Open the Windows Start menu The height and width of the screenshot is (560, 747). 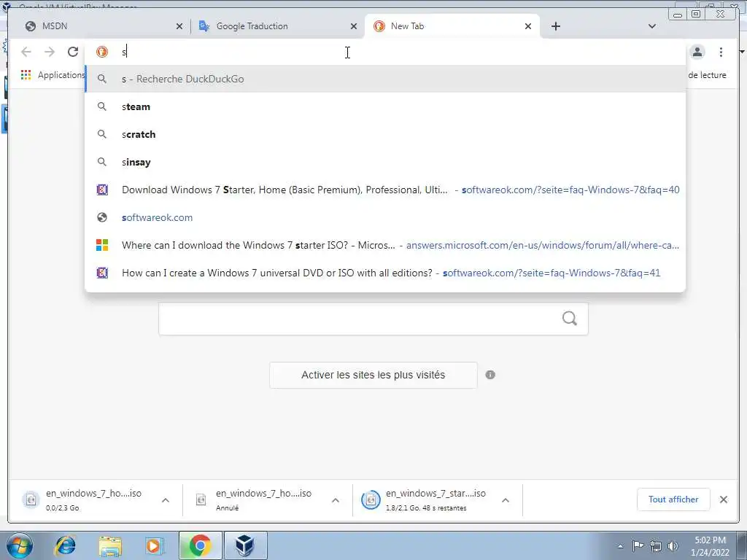pyautogui.click(x=20, y=545)
